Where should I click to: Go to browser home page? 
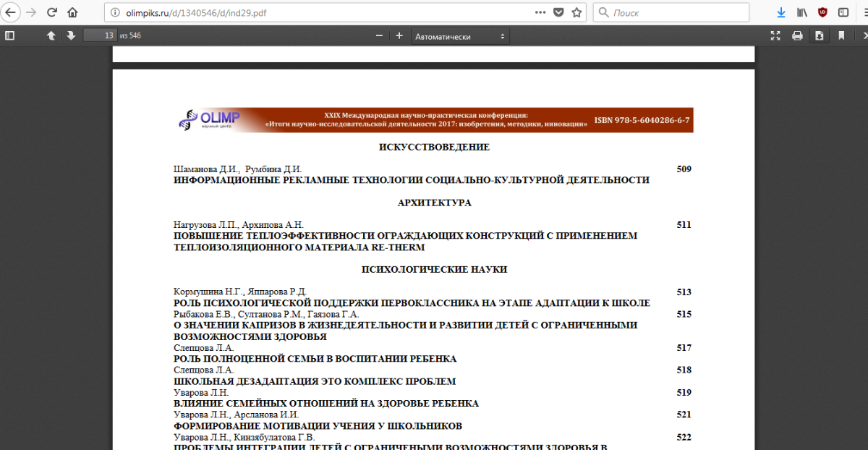click(x=72, y=12)
